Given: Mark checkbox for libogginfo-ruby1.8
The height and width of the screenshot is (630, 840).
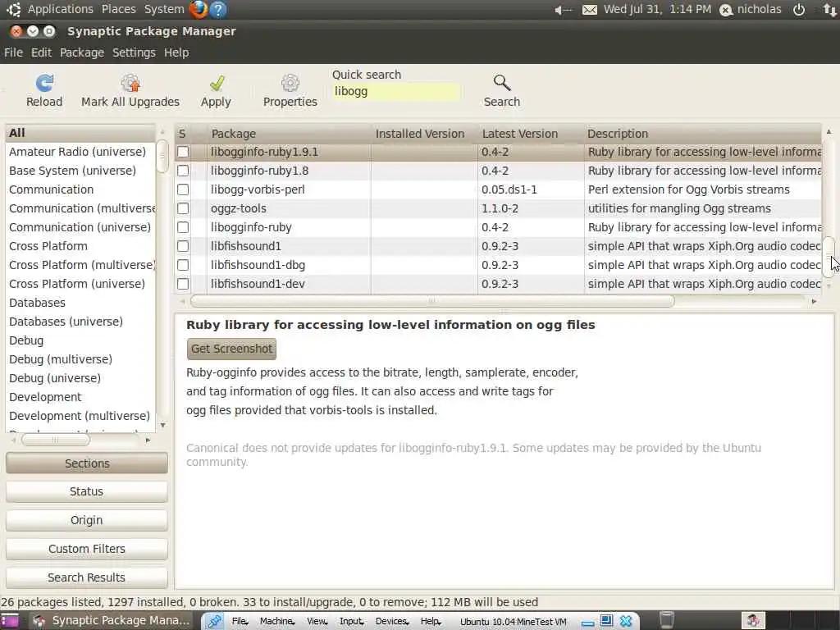Looking at the screenshot, I should pyautogui.click(x=183, y=171).
